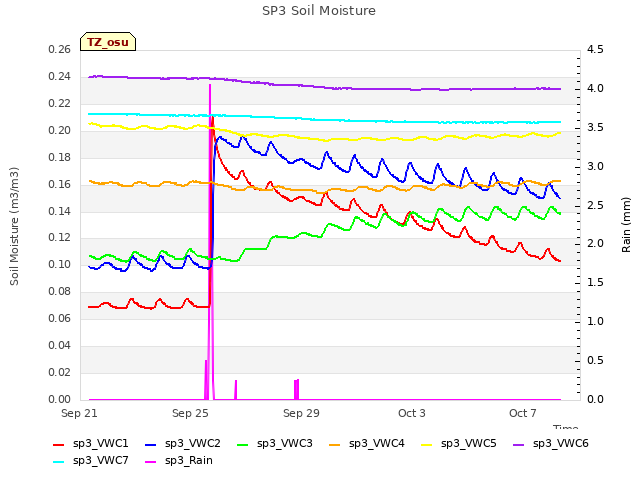Image resolution: width=640 pixels, height=480 pixels.
Task: Click the blue sp3_VWC2 legend swatch
Action: point(151,444)
